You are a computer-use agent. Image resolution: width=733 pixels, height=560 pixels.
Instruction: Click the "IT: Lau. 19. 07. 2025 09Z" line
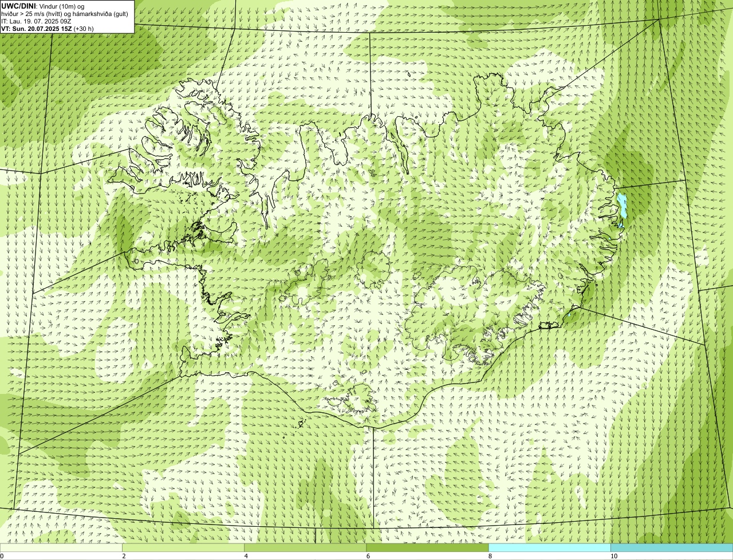pyautogui.click(x=36, y=21)
